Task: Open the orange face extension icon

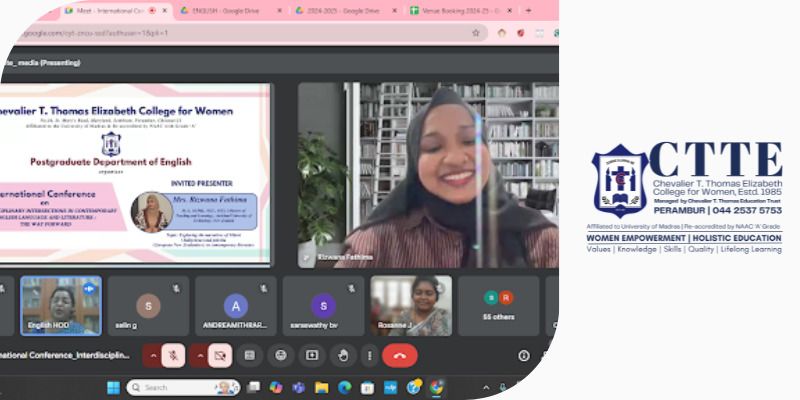Action: [502, 33]
